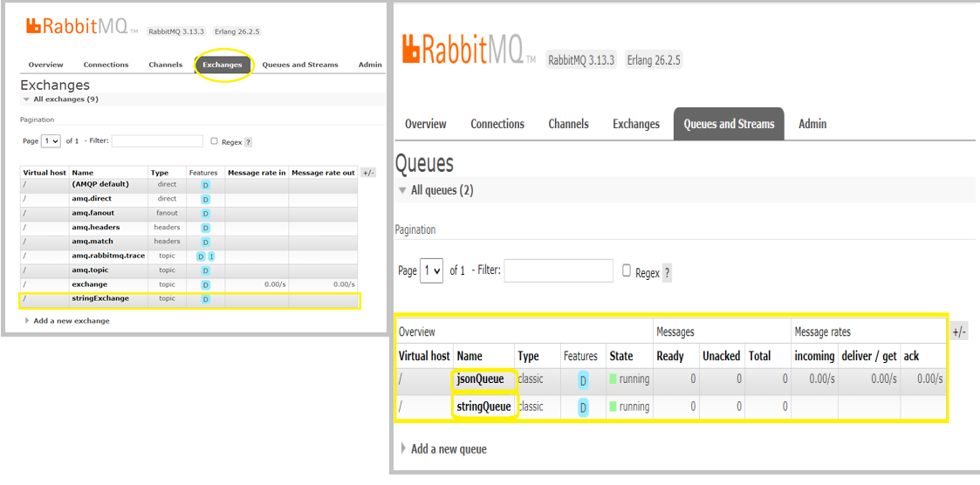Click the +/- columns button in Exchanges table
This screenshot has height=485, width=980.
click(x=367, y=174)
